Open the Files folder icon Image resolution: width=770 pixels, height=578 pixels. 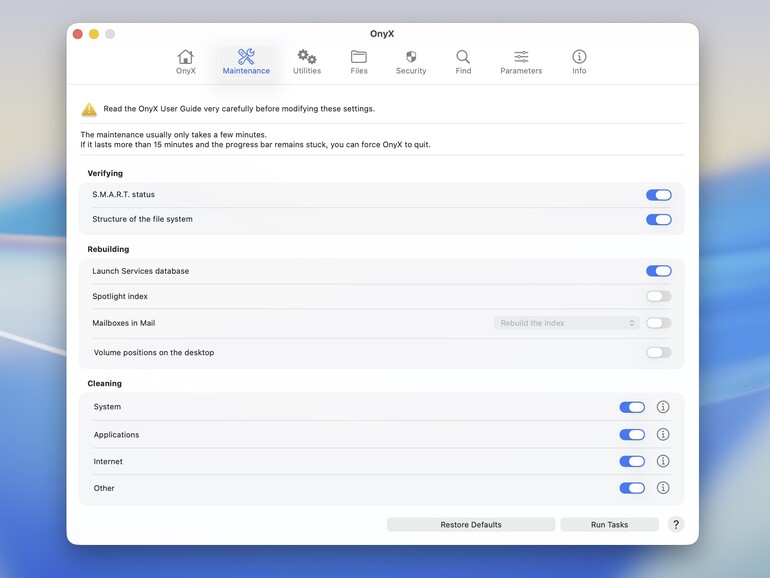click(x=358, y=57)
